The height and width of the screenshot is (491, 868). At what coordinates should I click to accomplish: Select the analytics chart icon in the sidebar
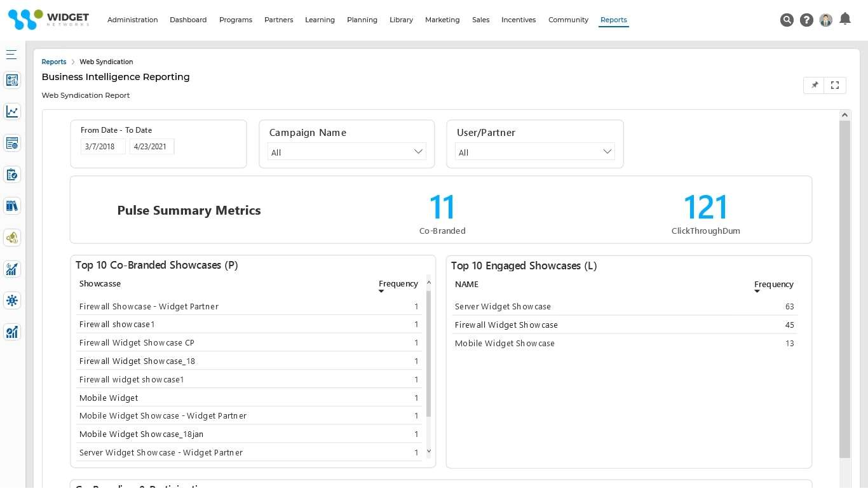coord(11,111)
